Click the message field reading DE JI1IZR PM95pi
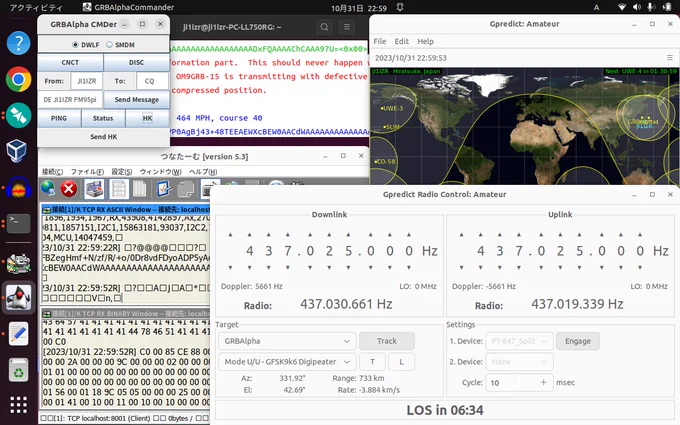This screenshot has width=680, height=425. click(70, 99)
